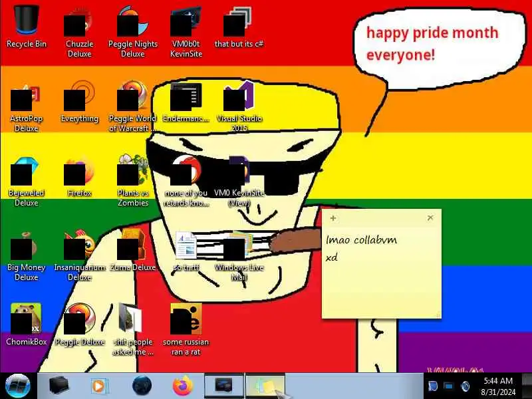Screen dimensions: 532x399
Task: Click the 'lmao collabvm' sticky note text
Action: tap(361, 240)
